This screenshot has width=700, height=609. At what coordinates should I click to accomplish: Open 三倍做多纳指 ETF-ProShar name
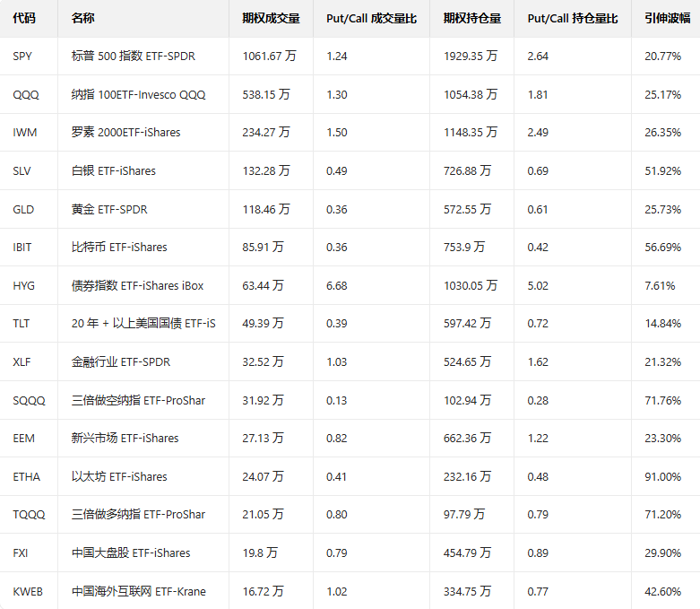[x=138, y=514]
